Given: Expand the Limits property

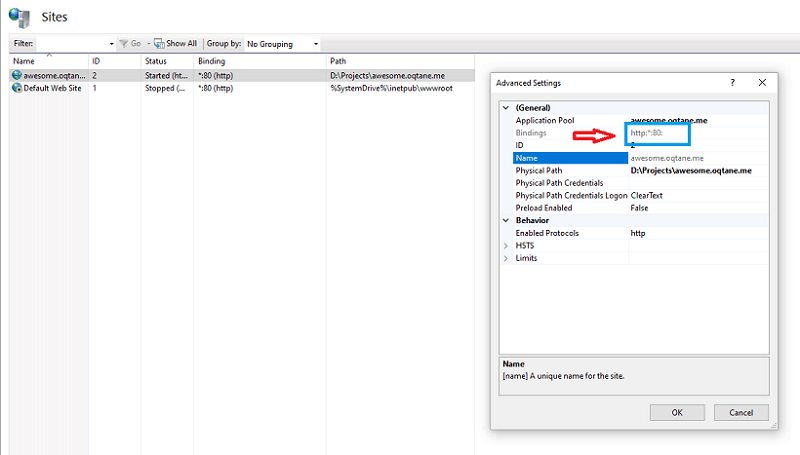Looking at the screenshot, I should [x=506, y=258].
